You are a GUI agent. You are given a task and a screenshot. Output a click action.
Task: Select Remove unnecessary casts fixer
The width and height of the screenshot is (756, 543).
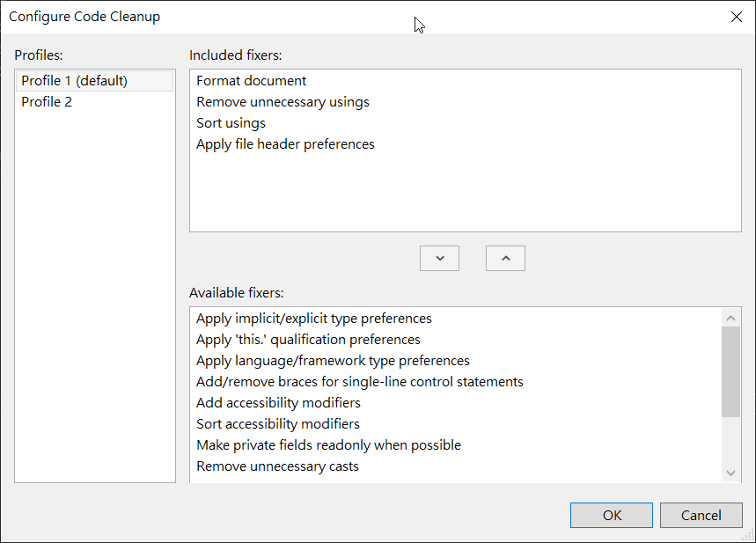[277, 466]
